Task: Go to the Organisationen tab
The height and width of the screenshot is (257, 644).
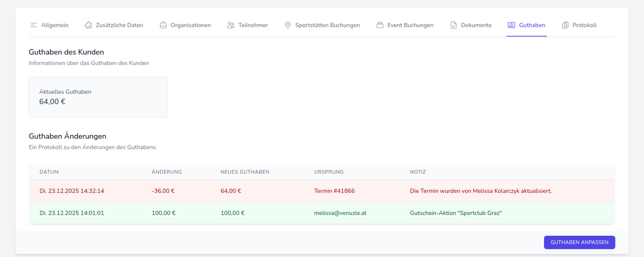Action: tap(185, 25)
